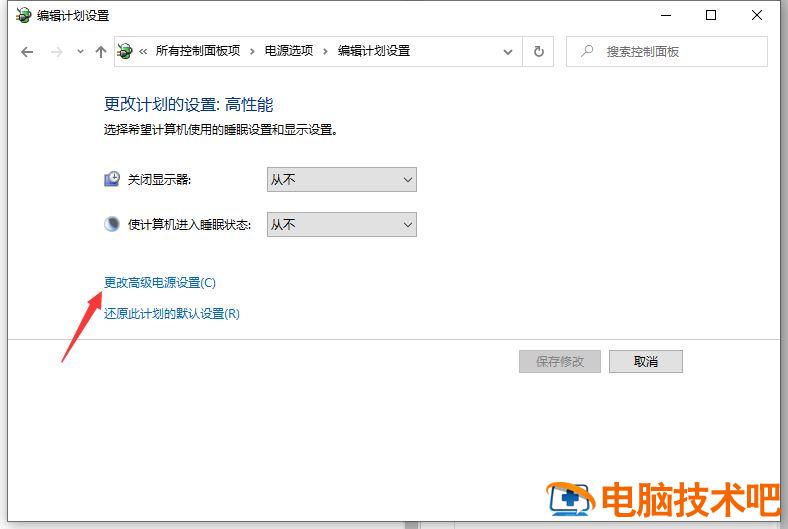Click the forward navigation arrow

coord(57,51)
